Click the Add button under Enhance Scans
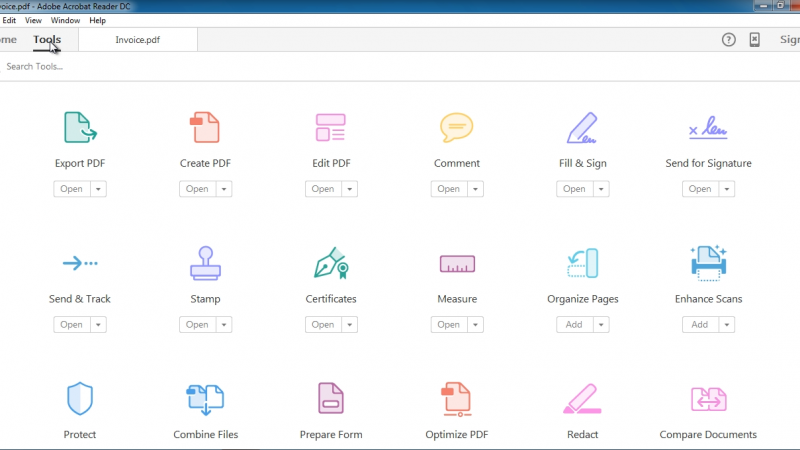The height and width of the screenshot is (450, 800). tap(699, 325)
